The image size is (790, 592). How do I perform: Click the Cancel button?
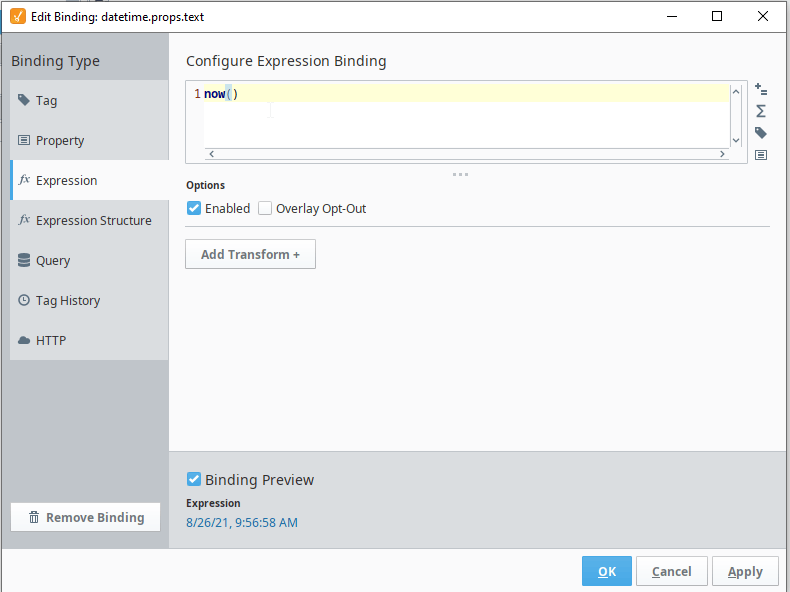pyautogui.click(x=672, y=571)
